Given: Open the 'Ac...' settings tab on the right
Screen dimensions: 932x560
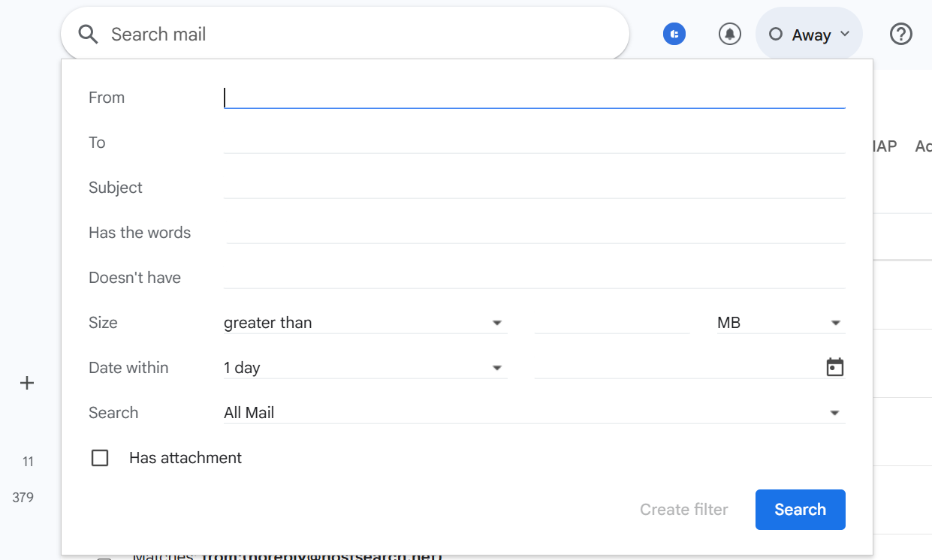Looking at the screenshot, I should coord(924,146).
